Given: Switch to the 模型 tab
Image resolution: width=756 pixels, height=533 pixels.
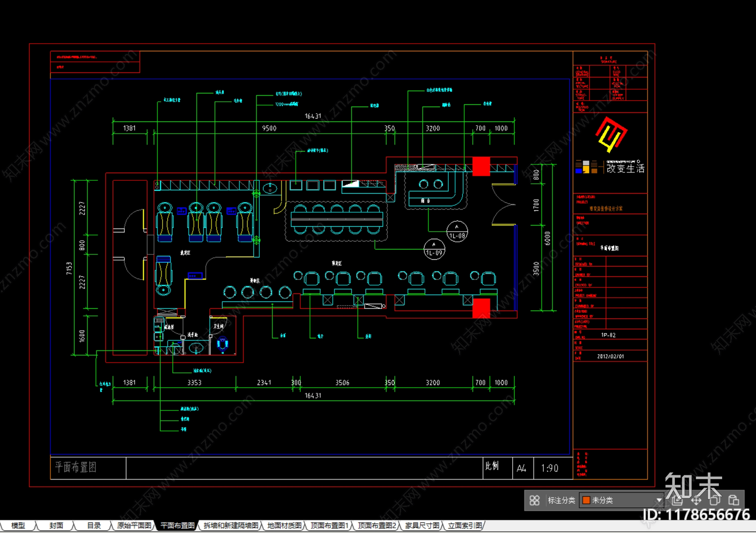Looking at the screenshot, I should click(x=18, y=525).
